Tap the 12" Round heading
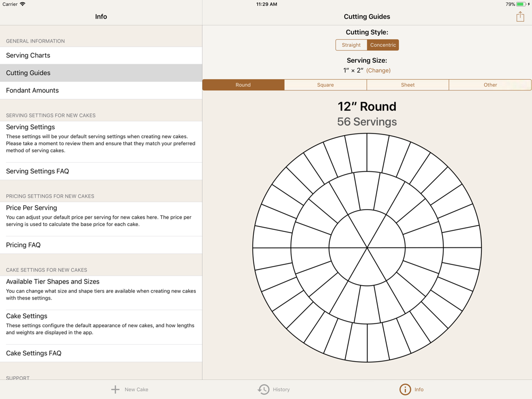Image resolution: width=532 pixels, height=399 pixels. (x=367, y=106)
